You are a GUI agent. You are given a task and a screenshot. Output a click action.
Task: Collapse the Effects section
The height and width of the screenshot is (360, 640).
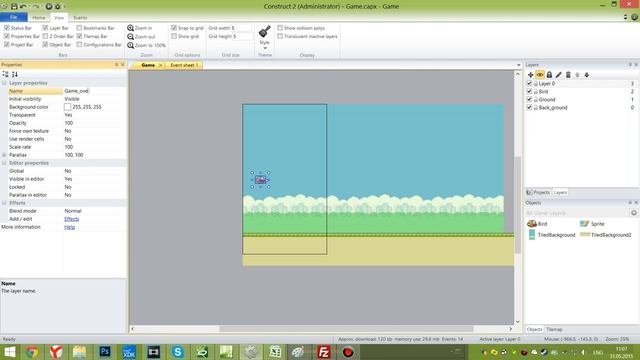[4, 203]
